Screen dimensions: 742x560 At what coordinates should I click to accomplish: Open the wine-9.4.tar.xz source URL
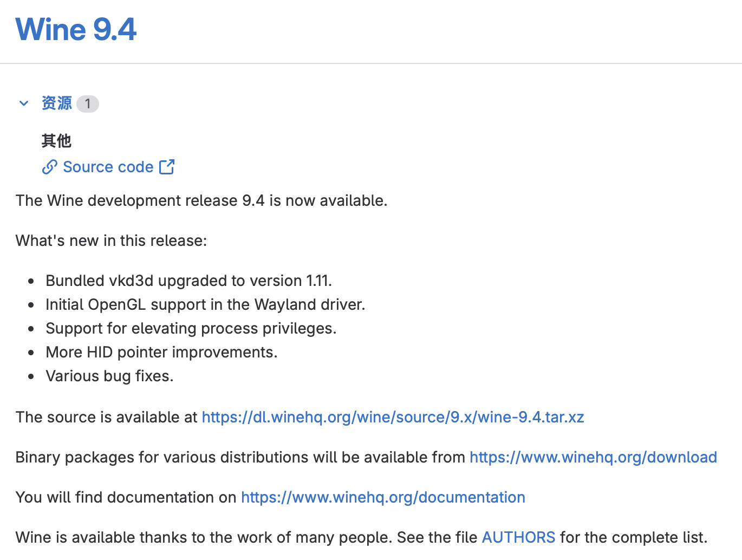pos(393,417)
